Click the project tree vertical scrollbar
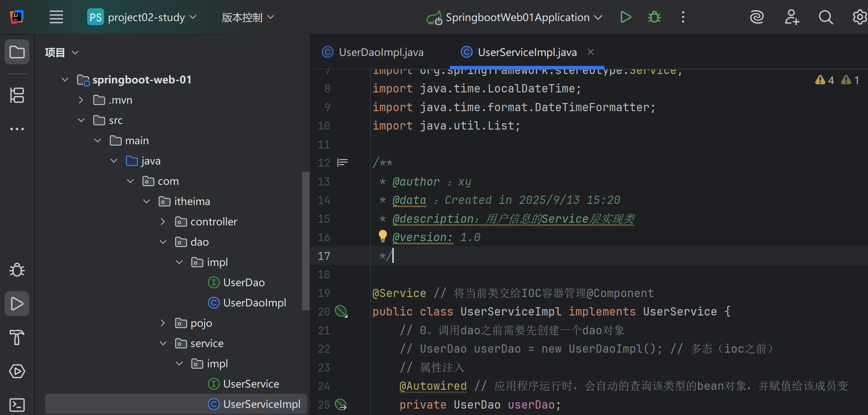868x415 pixels. pyautogui.click(x=305, y=240)
